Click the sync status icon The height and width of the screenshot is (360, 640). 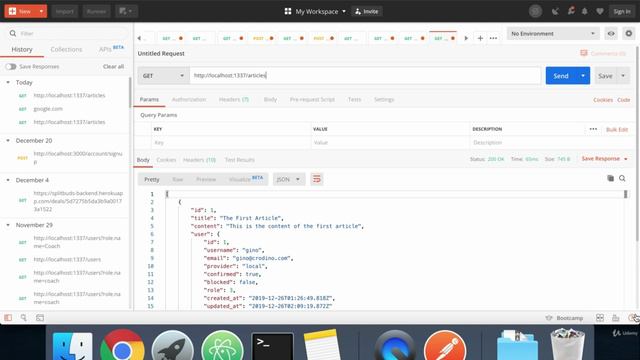point(535,11)
